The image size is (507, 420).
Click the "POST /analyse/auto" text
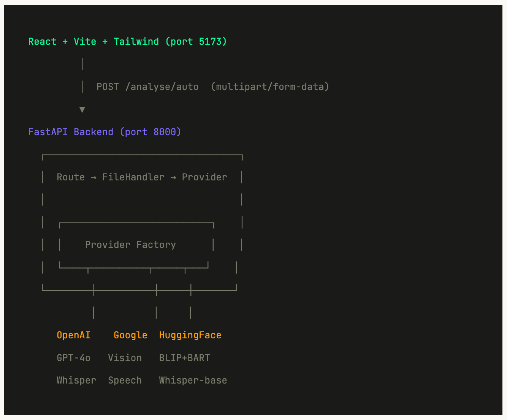[147, 87]
